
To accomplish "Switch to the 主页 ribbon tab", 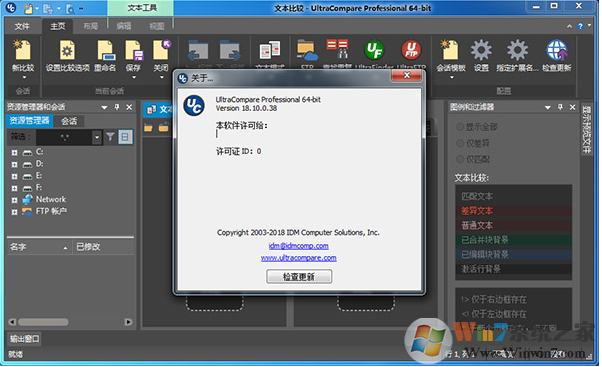I will [x=58, y=26].
